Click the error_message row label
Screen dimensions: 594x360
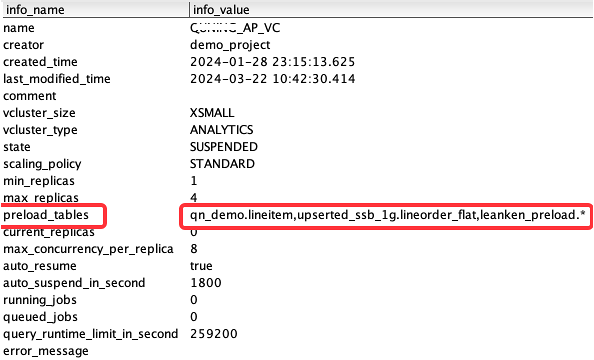tap(45, 351)
